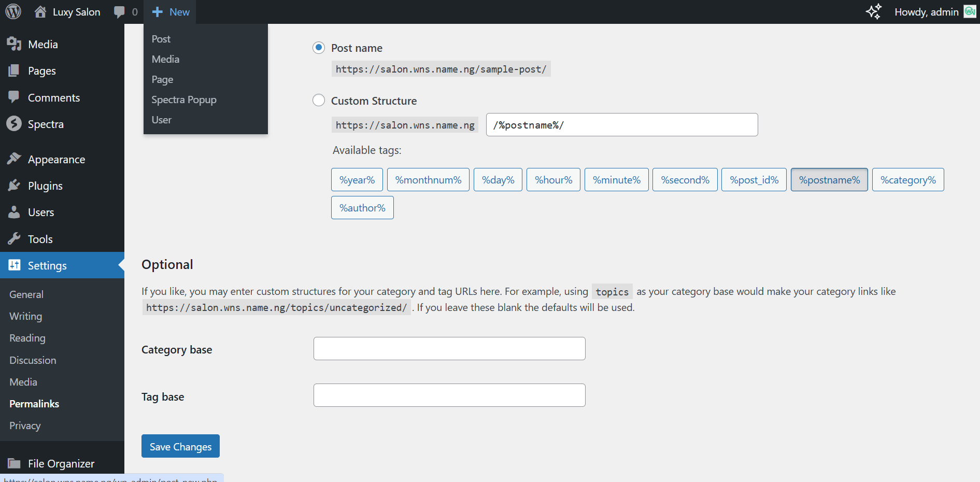
Task: Insert the %author% tag
Action: 362,208
